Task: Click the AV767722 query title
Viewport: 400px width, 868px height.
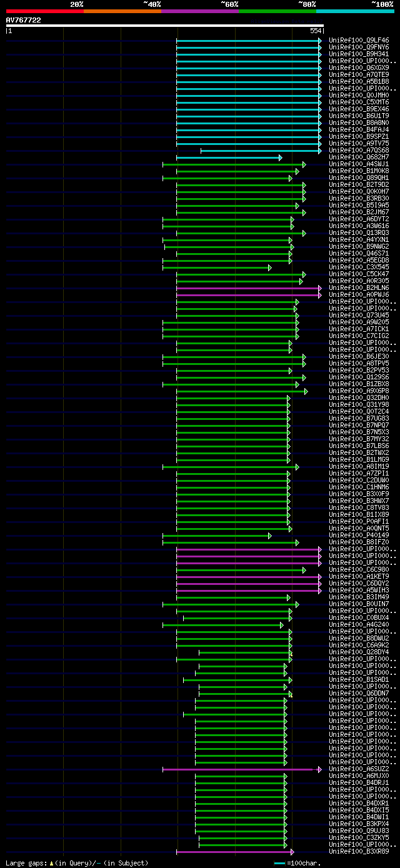Action: [24, 20]
